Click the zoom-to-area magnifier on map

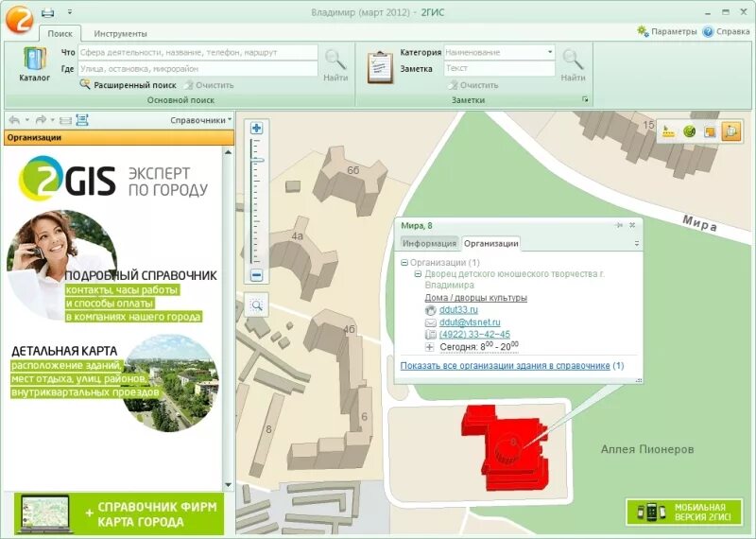click(256, 305)
